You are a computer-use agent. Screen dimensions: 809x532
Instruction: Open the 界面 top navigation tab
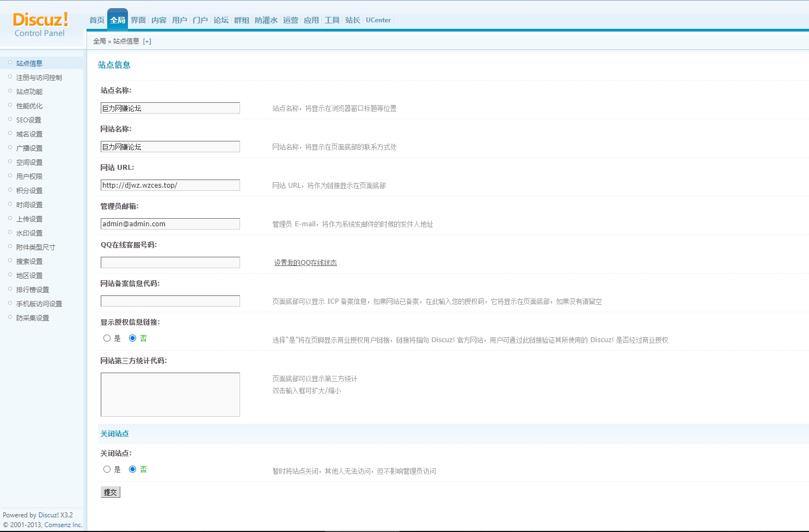tap(138, 20)
